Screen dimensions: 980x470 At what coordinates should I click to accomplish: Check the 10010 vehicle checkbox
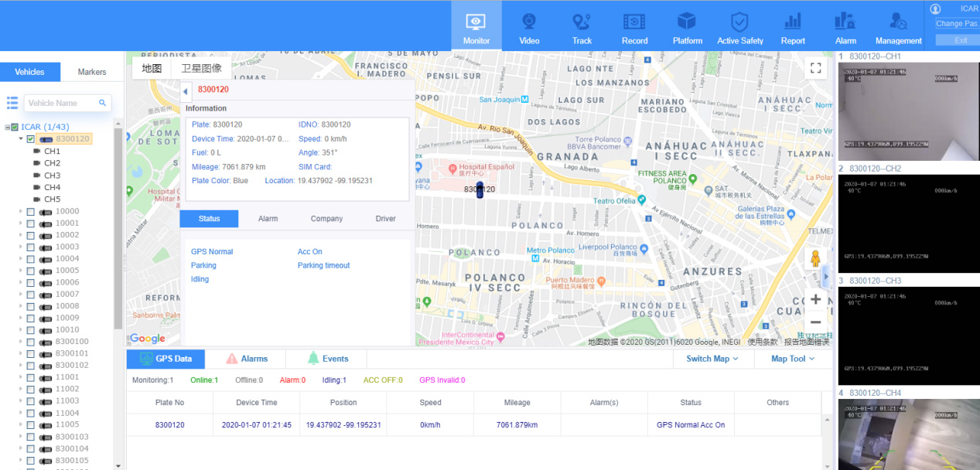(31, 330)
